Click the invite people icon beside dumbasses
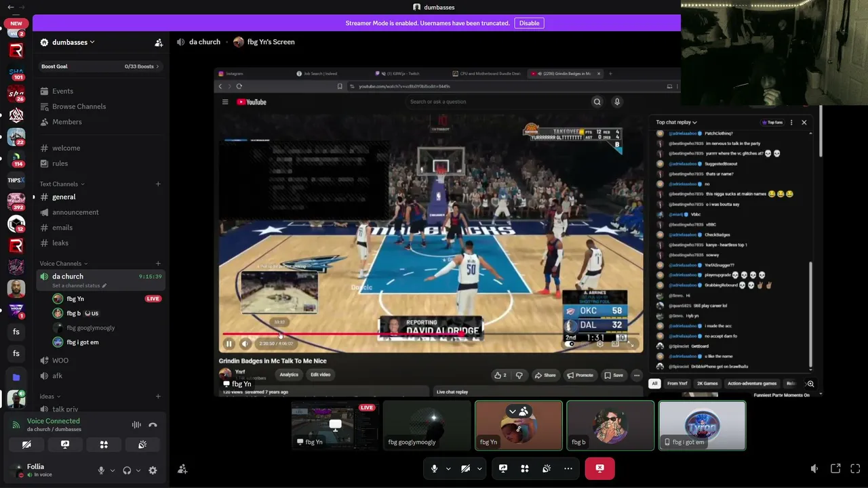This screenshot has width=868, height=488. pyautogui.click(x=159, y=42)
